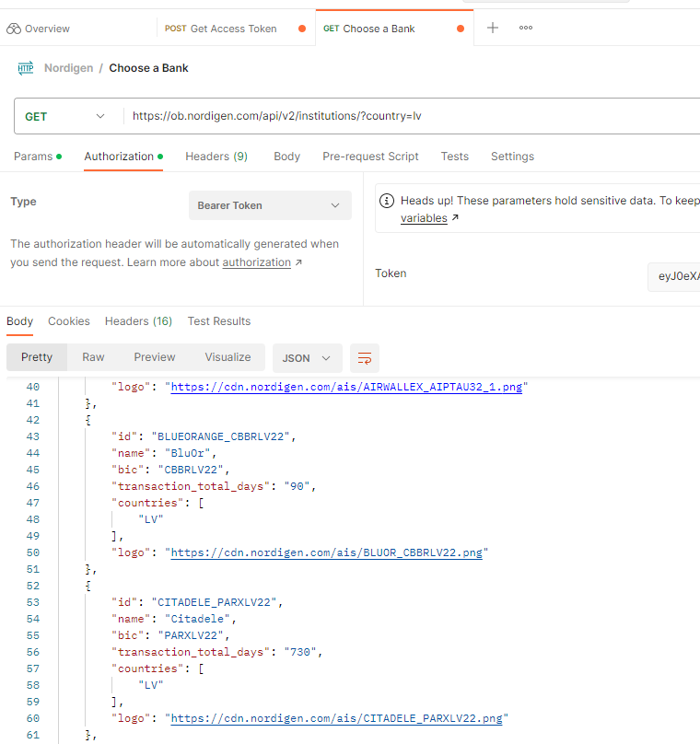Image resolution: width=700 pixels, height=744 pixels.
Task: Select the GET Choose a Bank tab
Action: [x=368, y=29]
